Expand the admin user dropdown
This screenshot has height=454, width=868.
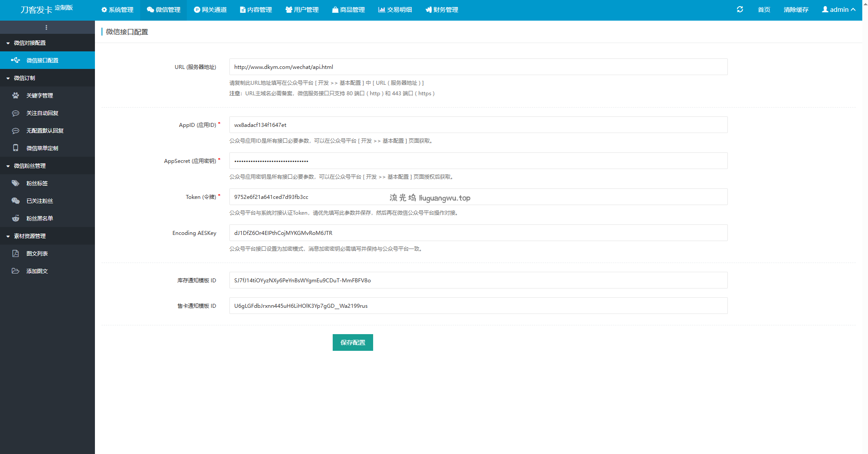pos(839,10)
